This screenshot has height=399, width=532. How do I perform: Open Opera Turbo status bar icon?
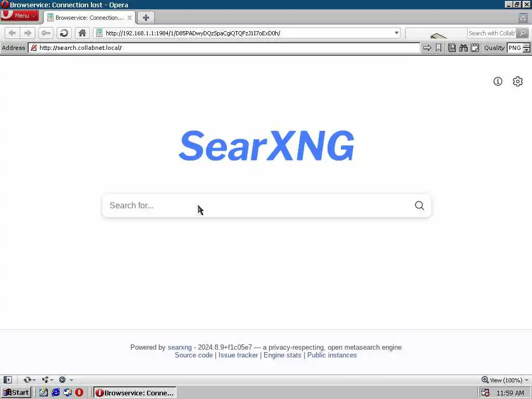pyautogui.click(x=62, y=380)
